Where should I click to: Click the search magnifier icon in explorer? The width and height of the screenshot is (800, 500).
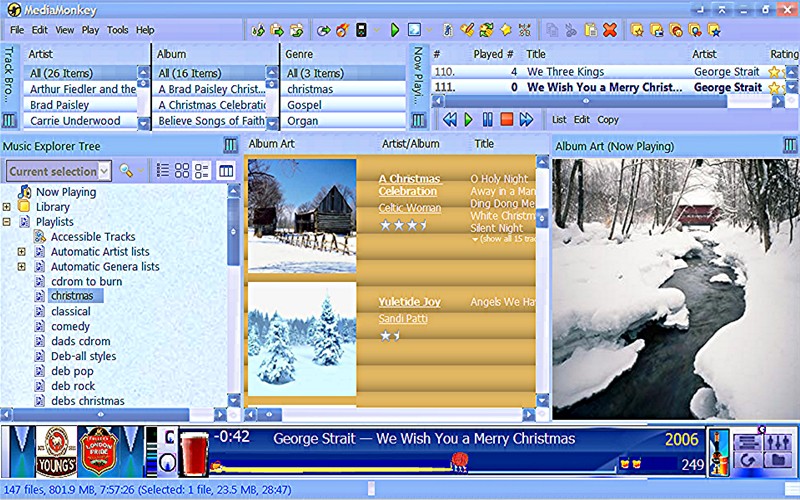tap(126, 171)
